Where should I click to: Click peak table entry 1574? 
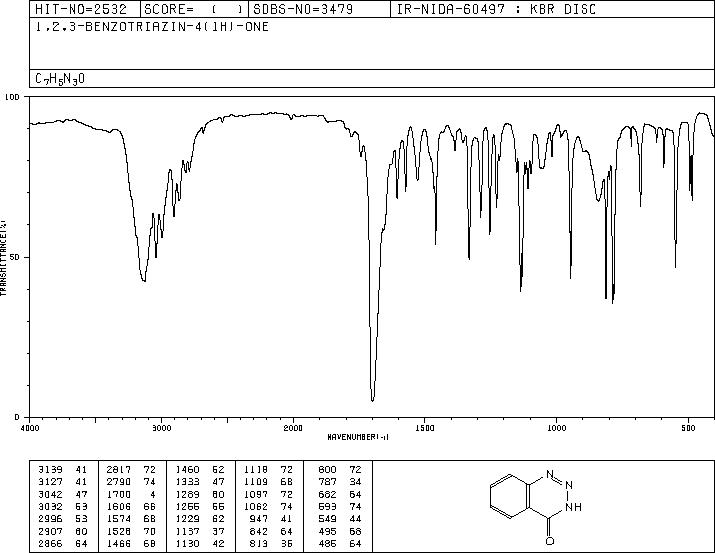tap(119, 519)
